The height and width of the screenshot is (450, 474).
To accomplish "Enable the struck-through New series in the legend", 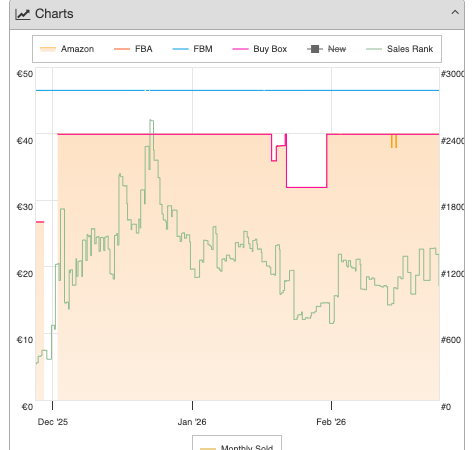I will click(x=326, y=49).
